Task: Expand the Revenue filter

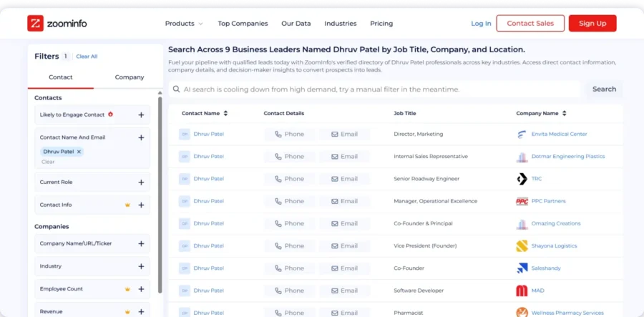Action: pyautogui.click(x=141, y=312)
